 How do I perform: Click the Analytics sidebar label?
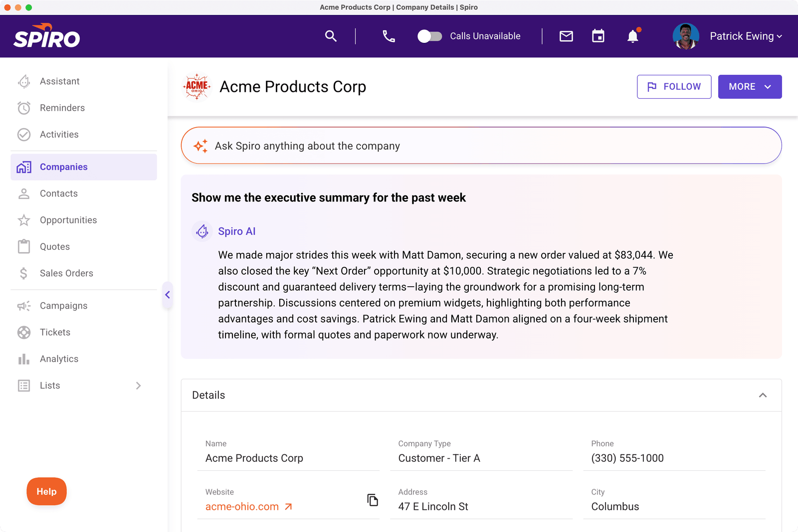tap(59, 359)
